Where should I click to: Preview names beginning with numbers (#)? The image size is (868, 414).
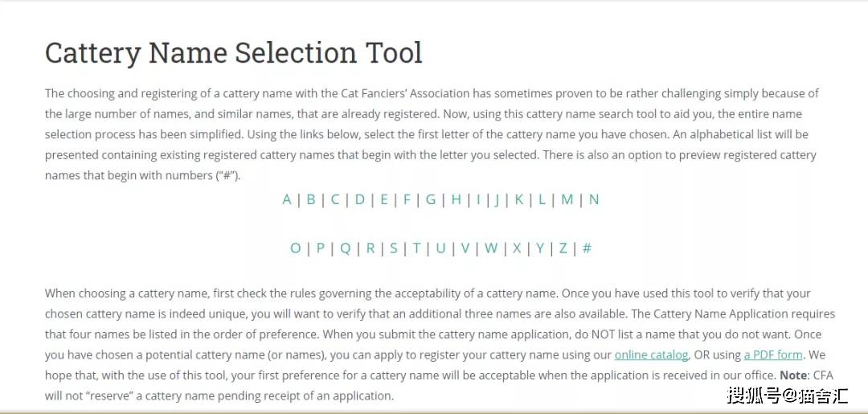tap(588, 248)
